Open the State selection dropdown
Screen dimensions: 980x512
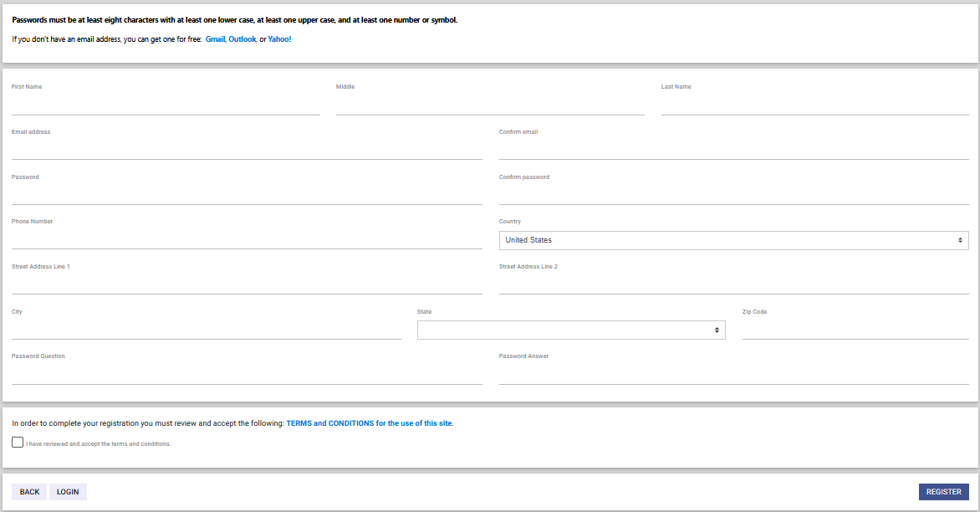(x=571, y=330)
